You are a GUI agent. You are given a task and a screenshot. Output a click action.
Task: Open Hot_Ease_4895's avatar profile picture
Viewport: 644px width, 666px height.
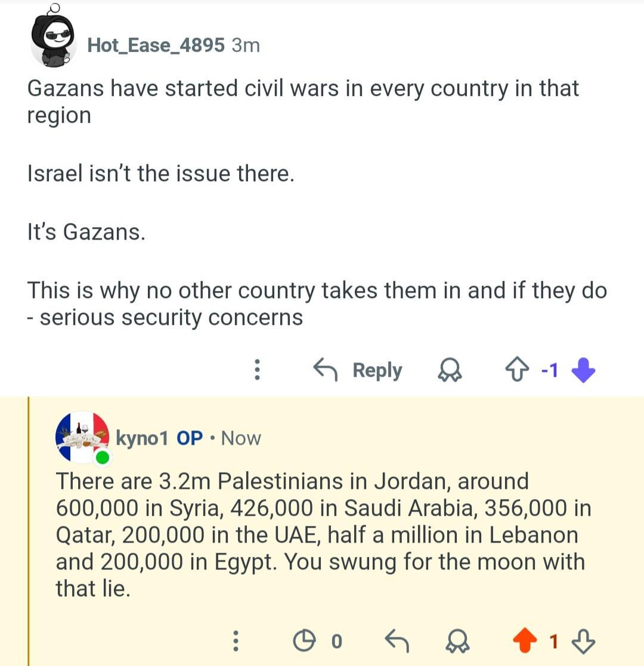pos(52,41)
